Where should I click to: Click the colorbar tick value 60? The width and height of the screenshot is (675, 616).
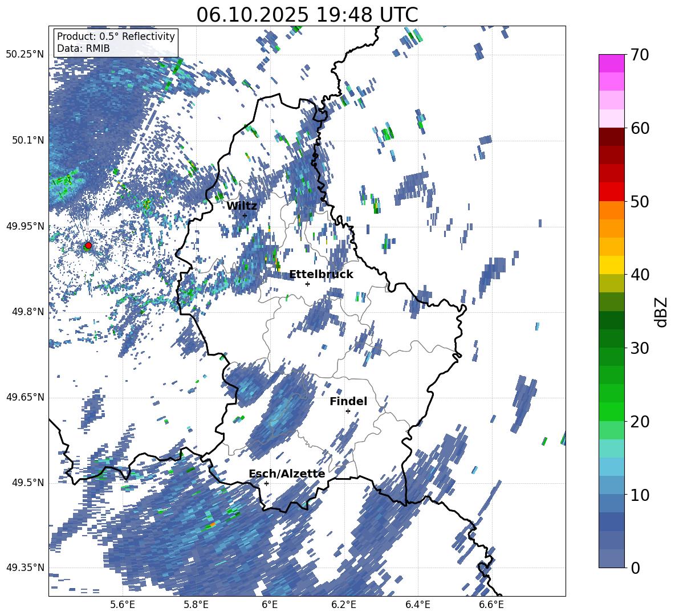tap(640, 128)
